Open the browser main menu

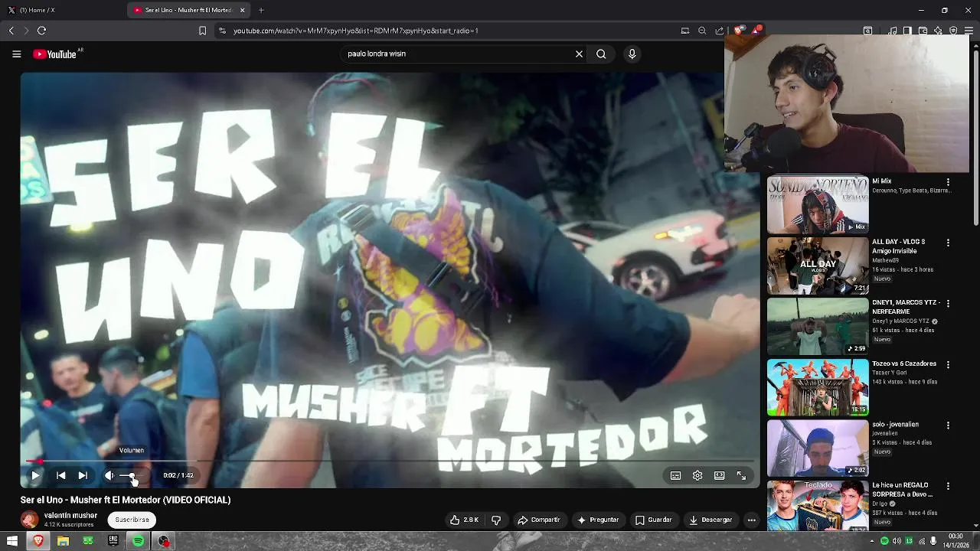point(969,31)
